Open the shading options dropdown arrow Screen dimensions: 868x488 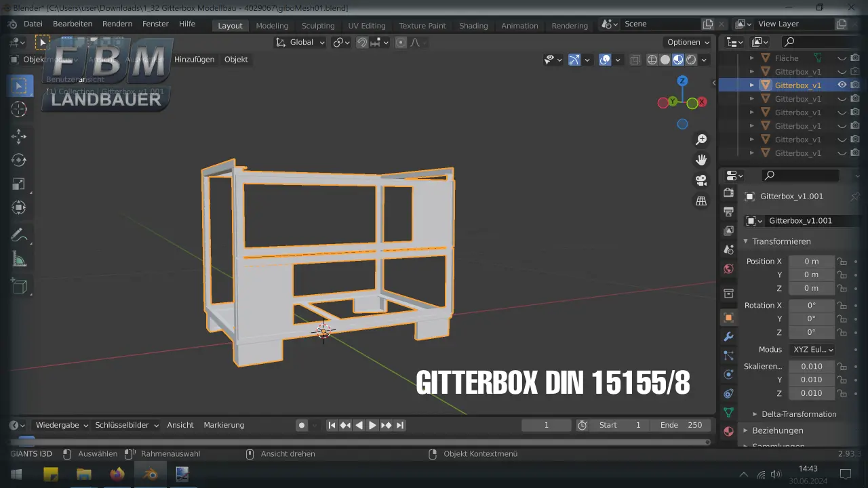(x=705, y=60)
